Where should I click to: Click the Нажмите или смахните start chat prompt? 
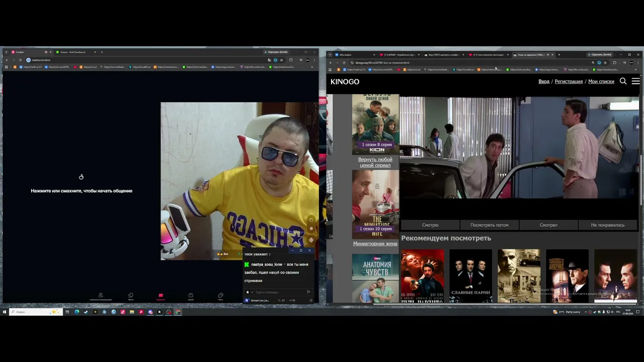pos(82,191)
